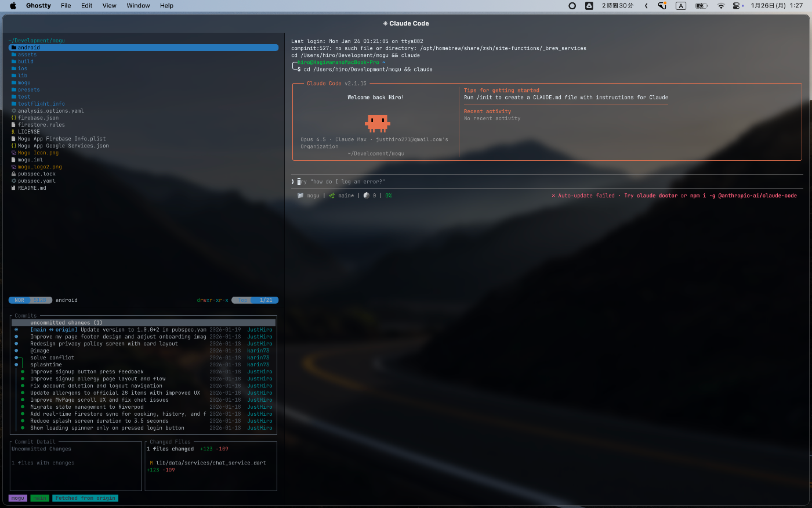
Task: Select the 'Fix account deletion and logout navigation' commit
Action: click(x=143, y=385)
